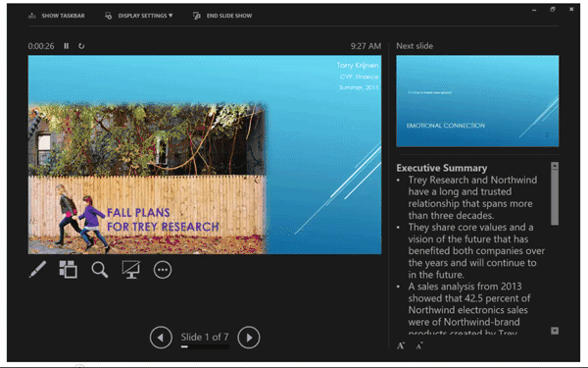Image resolution: width=588 pixels, height=368 pixels.
Task: Pause the presentation timer
Action: tap(66, 46)
